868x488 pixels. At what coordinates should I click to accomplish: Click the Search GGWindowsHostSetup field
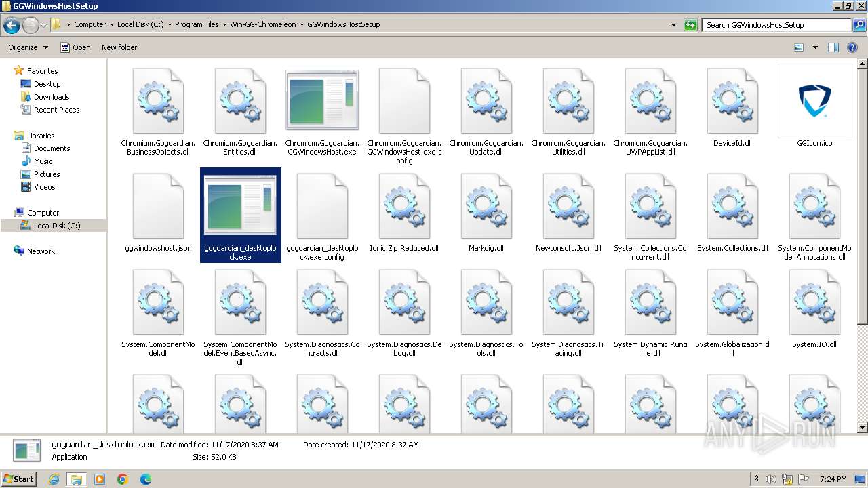[776, 25]
